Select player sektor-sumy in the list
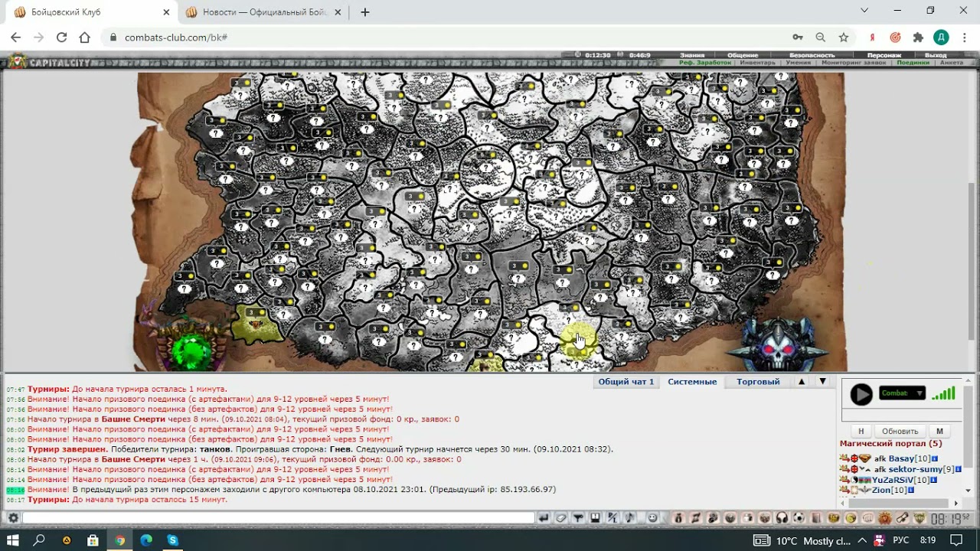This screenshot has height=551, width=980. (916, 469)
